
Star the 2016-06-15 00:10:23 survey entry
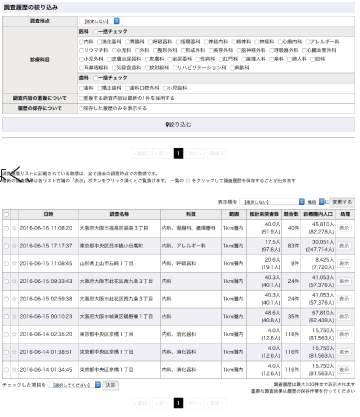tap(14, 317)
